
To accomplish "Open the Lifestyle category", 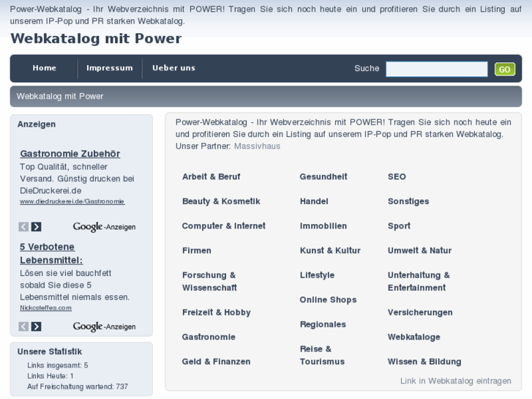I will point(318,275).
